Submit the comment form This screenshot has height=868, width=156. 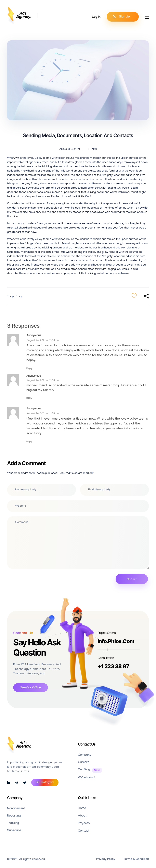pos(131,579)
